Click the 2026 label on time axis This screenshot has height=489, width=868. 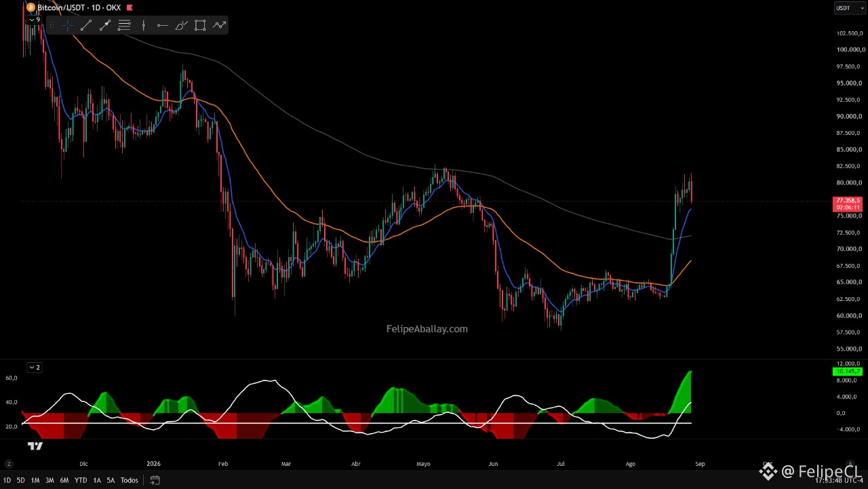pyautogui.click(x=154, y=464)
